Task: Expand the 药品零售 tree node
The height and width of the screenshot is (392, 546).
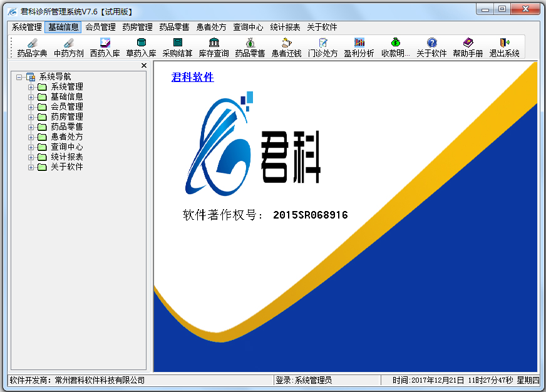Action: click(31, 127)
